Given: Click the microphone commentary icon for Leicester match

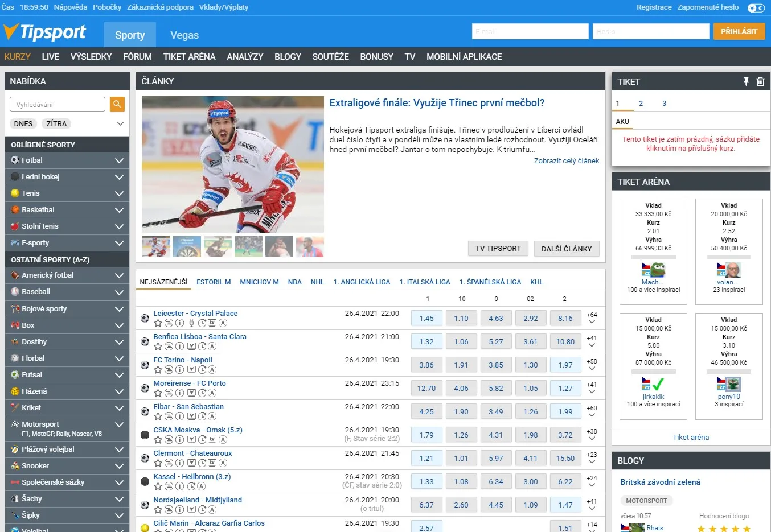Looking at the screenshot, I should pos(191,323).
